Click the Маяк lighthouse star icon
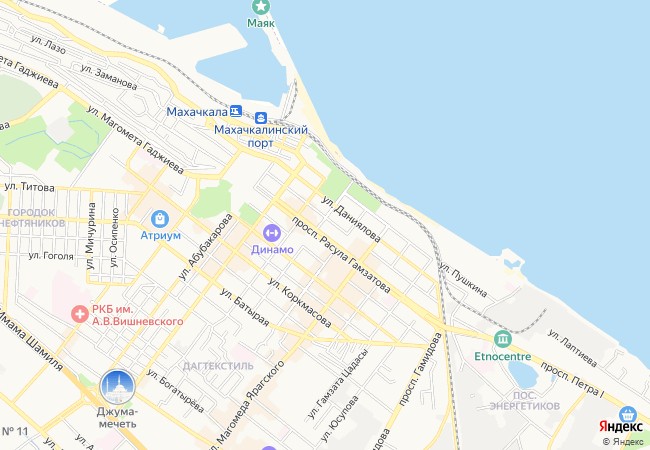 pyautogui.click(x=261, y=6)
